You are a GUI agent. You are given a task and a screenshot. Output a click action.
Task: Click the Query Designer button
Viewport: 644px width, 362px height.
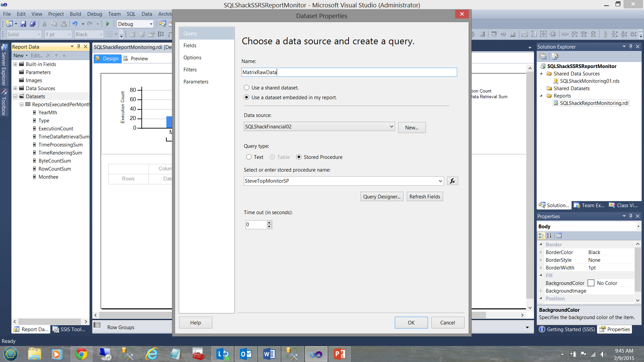(382, 196)
